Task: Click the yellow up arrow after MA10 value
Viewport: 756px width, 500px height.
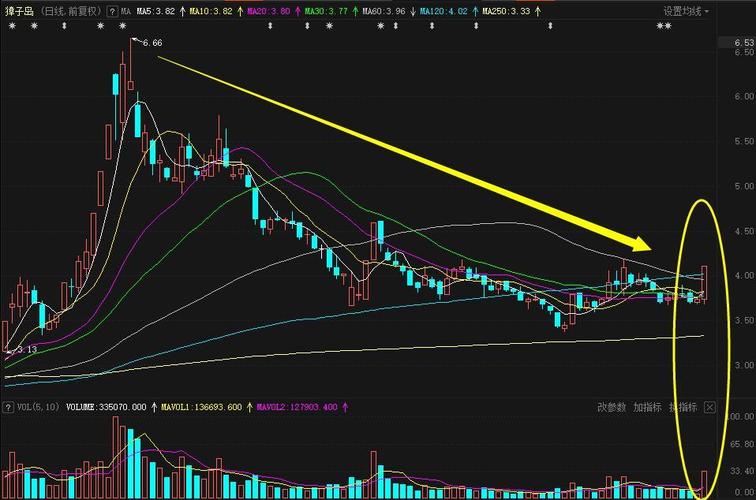Action: point(240,11)
